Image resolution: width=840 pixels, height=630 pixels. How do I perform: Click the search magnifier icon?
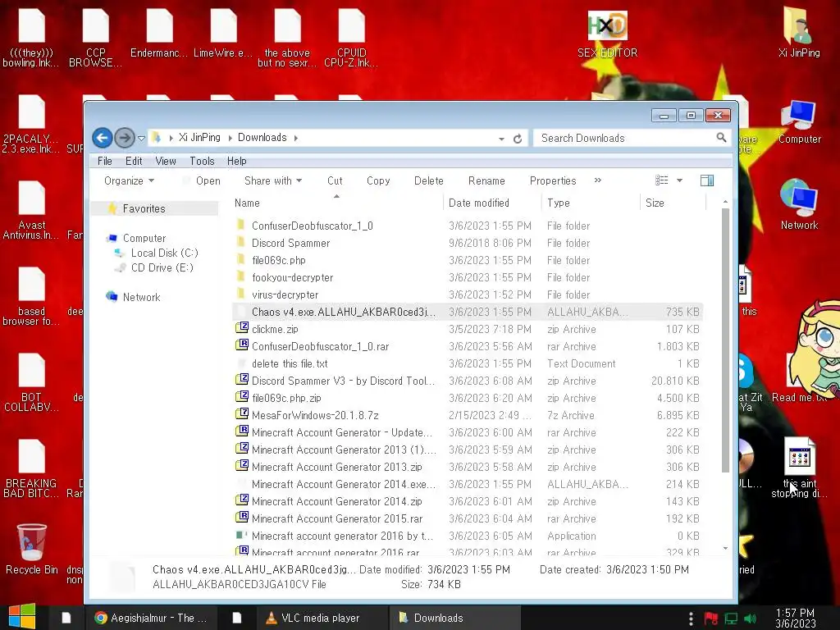[721, 138]
